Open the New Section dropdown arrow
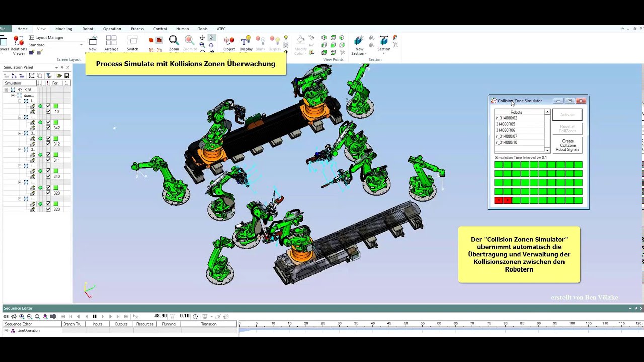Image resolution: width=644 pixels, height=362 pixels. (x=366, y=54)
